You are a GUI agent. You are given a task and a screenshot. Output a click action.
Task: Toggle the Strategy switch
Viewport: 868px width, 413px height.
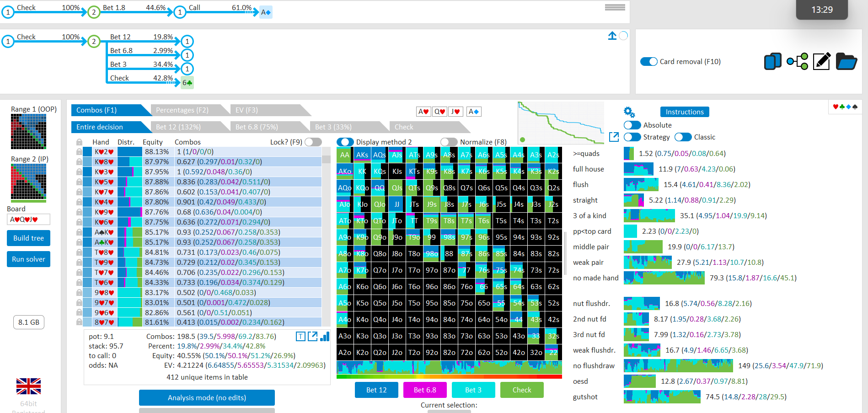coord(632,137)
